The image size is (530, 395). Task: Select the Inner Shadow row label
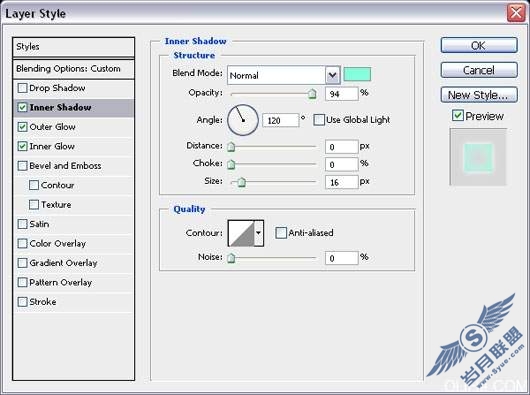pos(61,107)
